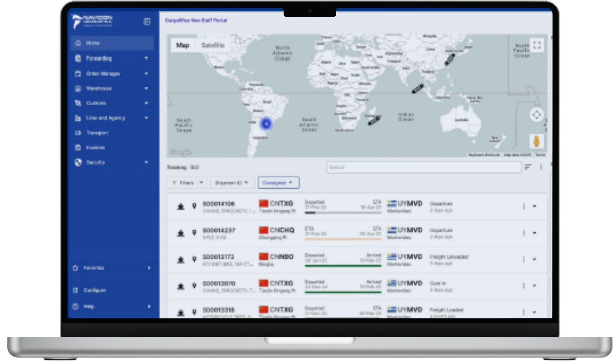
Task: Expand the Customs submenu arrow
Action: click(146, 103)
